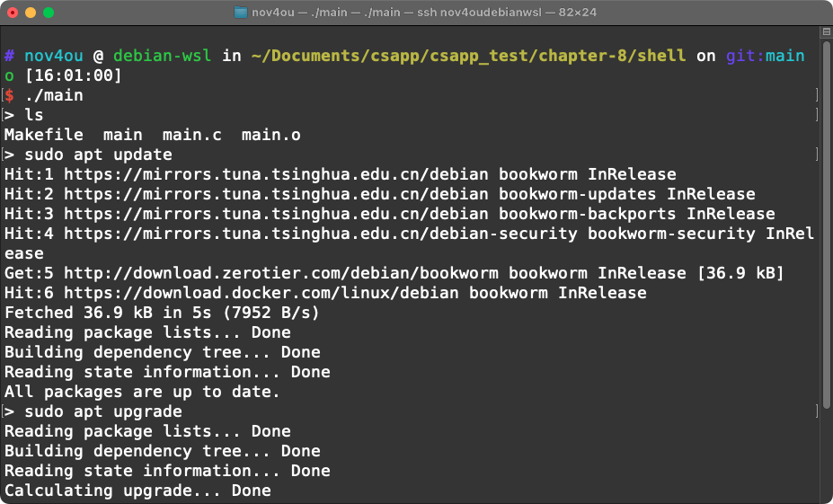Viewport: 833px width, 504px height.
Task: Click the Makefile name in ls output
Action: click(x=43, y=135)
